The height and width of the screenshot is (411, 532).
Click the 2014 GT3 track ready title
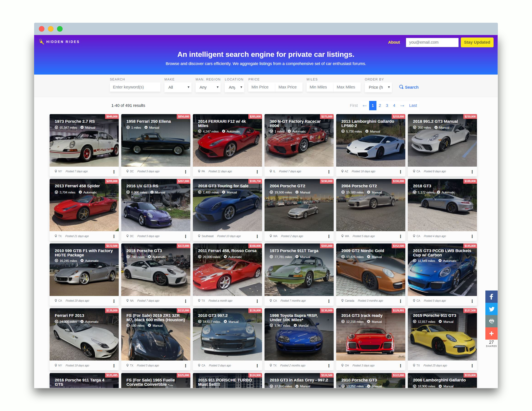click(x=362, y=315)
